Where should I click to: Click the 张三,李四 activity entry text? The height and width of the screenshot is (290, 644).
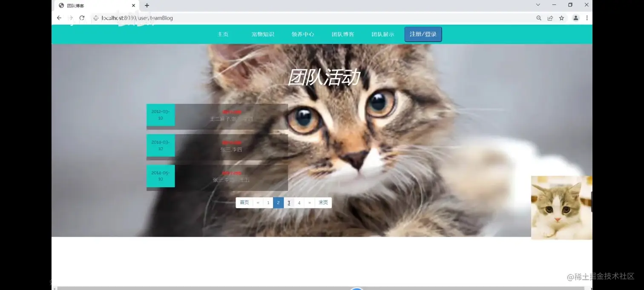tap(231, 150)
